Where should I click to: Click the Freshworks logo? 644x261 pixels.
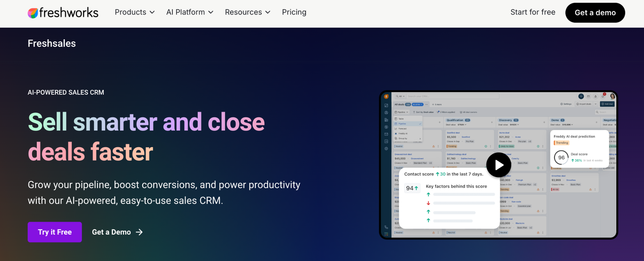[63, 13]
